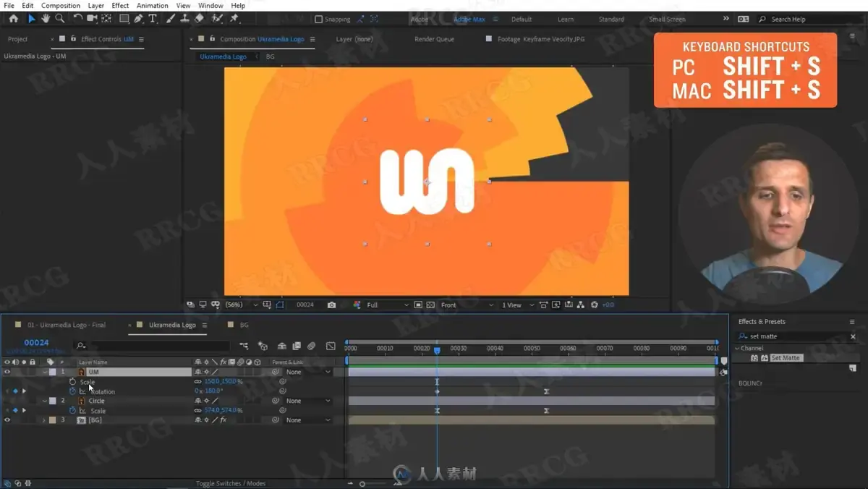Image resolution: width=868 pixels, height=489 pixels.
Task: Show channel and color management settings icon
Action: 357,305
